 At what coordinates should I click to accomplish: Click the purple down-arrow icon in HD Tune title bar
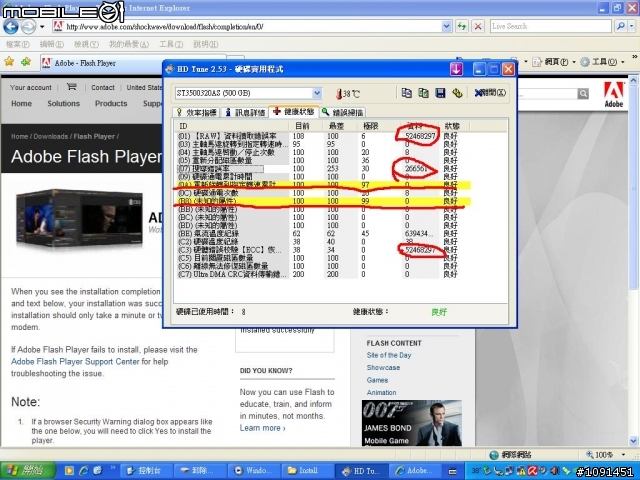pyautogui.click(x=456, y=69)
